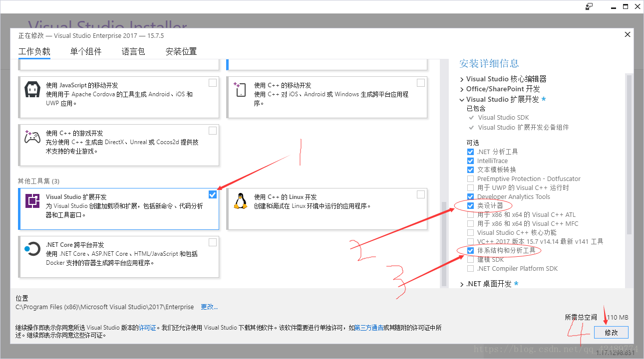Click the 安装详细信息 heading
The width and height of the screenshot is (644, 359).
[489, 63]
